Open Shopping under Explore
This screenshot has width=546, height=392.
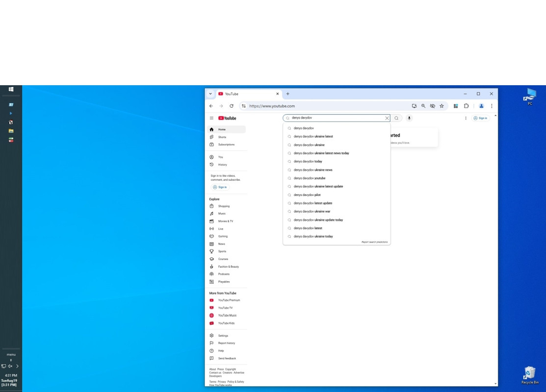pos(227,206)
